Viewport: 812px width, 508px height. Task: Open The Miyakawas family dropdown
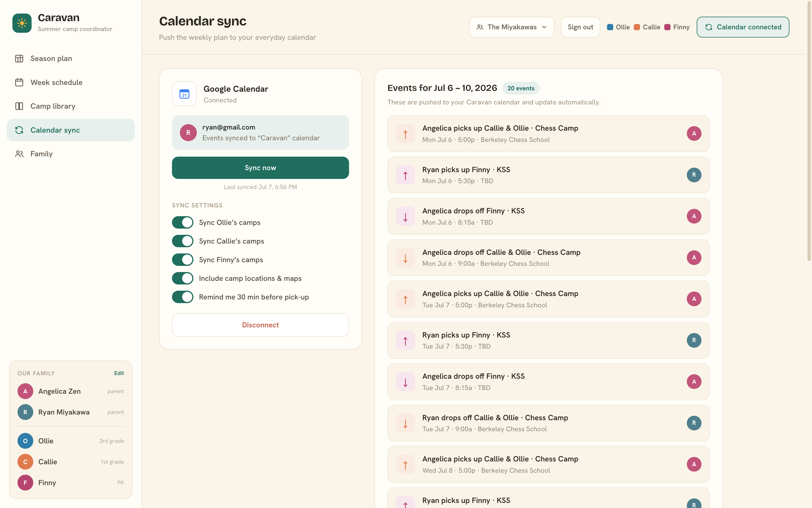(x=511, y=27)
